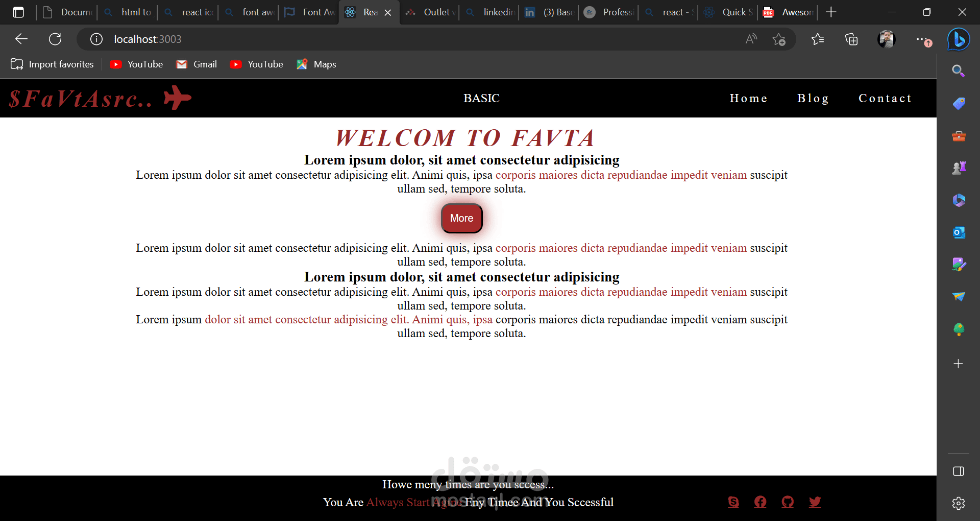Open the Image Creator sidebar icon
The height and width of the screenshot is (521, 980).
(x=959, y=264)
